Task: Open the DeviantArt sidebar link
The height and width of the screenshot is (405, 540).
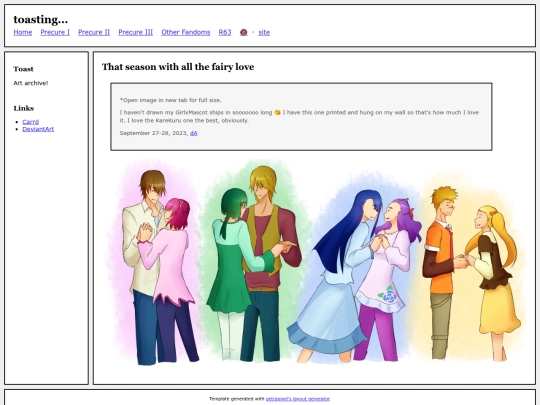Action: [38, 129]
